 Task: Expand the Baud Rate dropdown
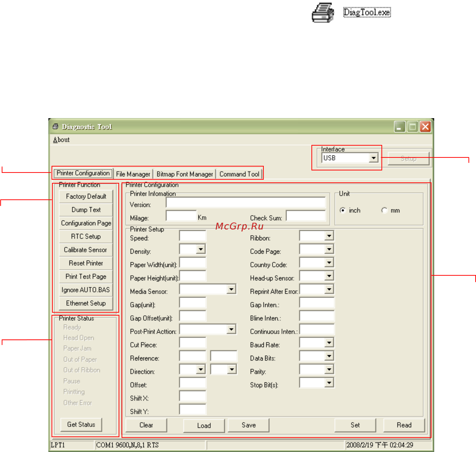(x=329, y=343)
